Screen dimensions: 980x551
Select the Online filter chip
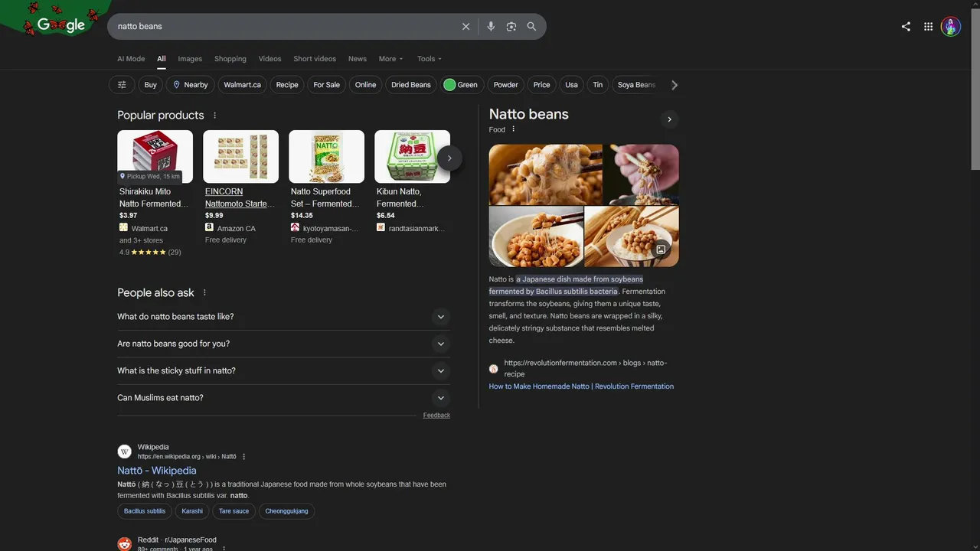365,85
